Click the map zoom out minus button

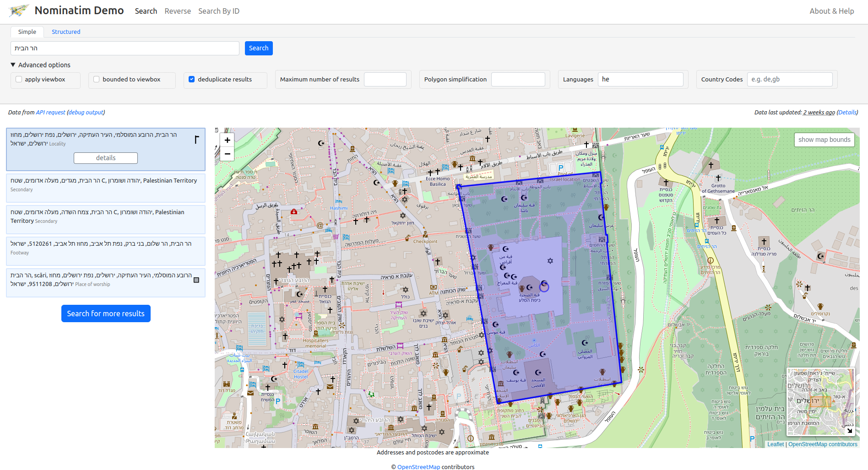227,154
